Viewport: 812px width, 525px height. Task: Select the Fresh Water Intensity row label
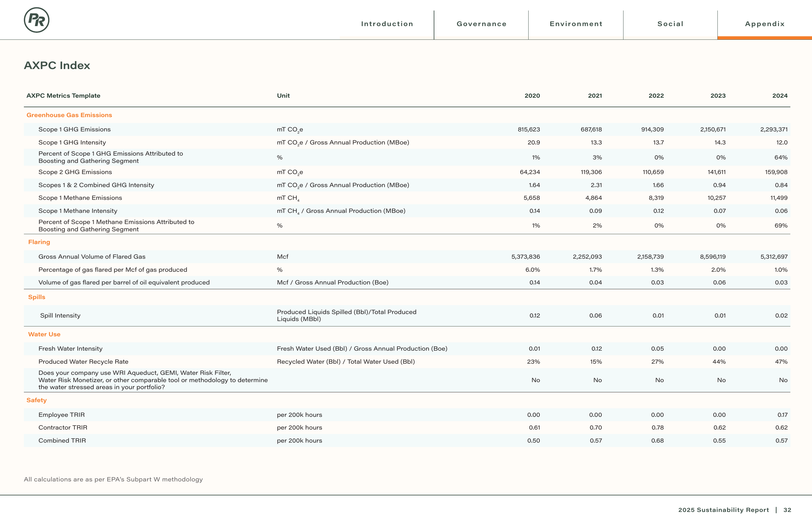[70, 349]
